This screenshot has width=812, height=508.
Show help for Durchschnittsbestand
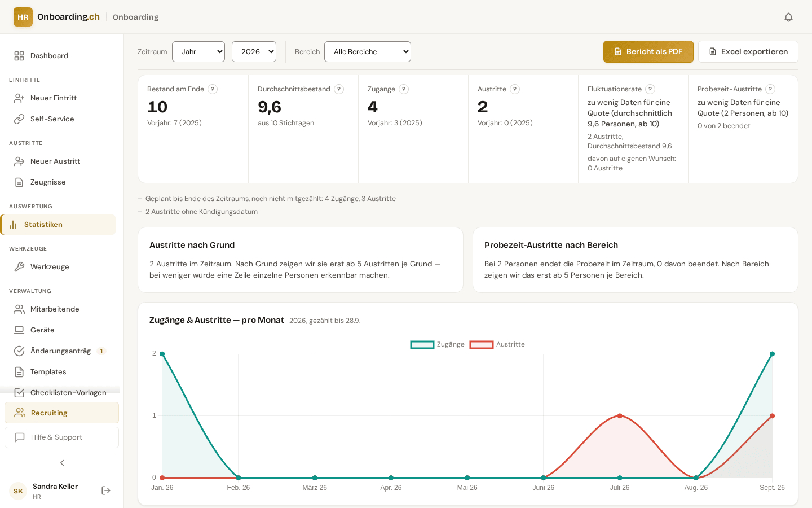(x=339, y=89)
